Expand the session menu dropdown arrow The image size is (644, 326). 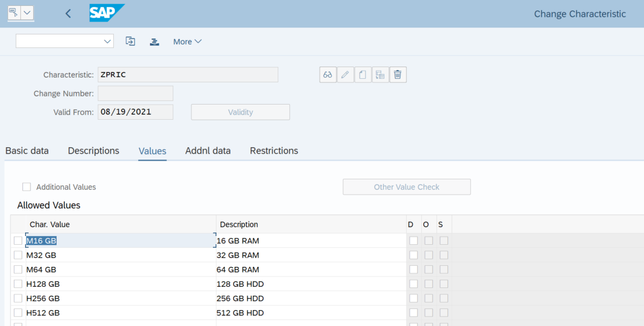coord(27,13)
